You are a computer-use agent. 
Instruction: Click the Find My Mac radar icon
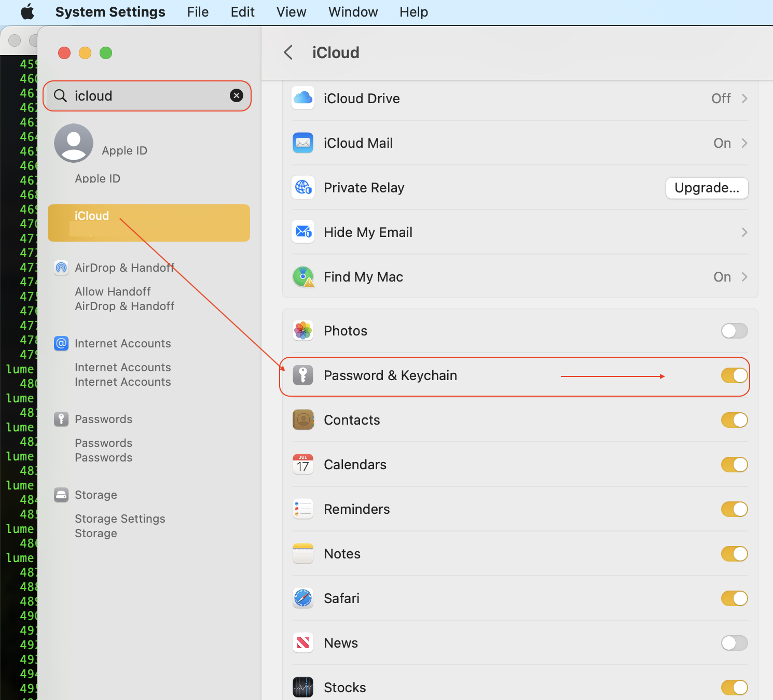(x=303, y=276)
